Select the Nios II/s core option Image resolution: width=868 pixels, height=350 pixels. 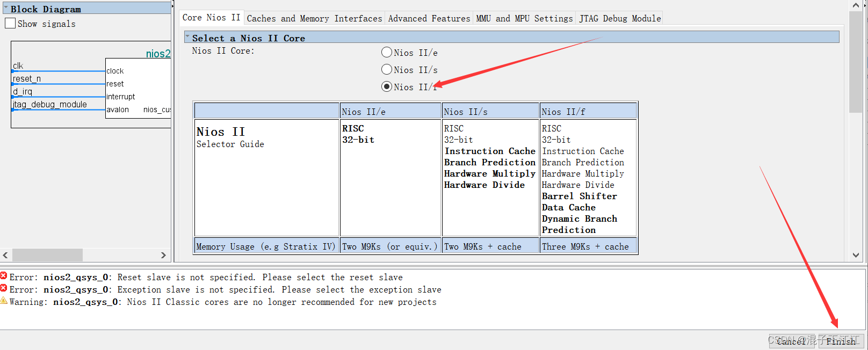pyautogui.click(x=387, y=69)
